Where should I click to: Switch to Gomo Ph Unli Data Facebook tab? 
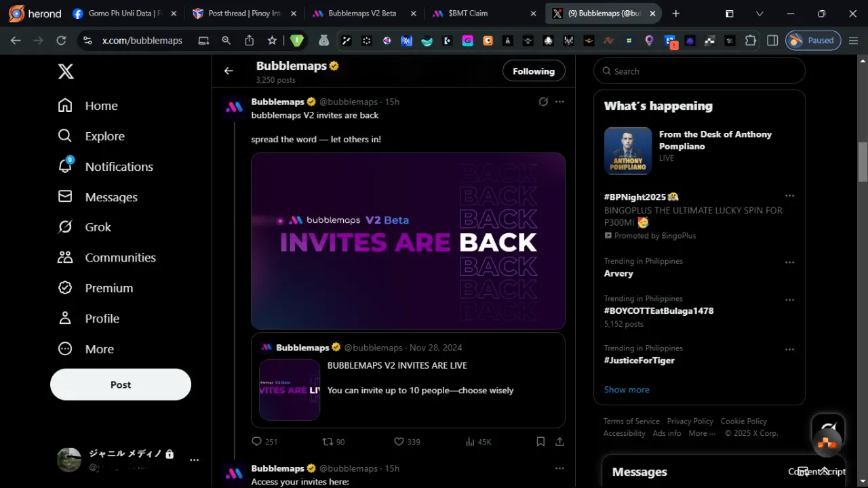click(x=124, y=14)
